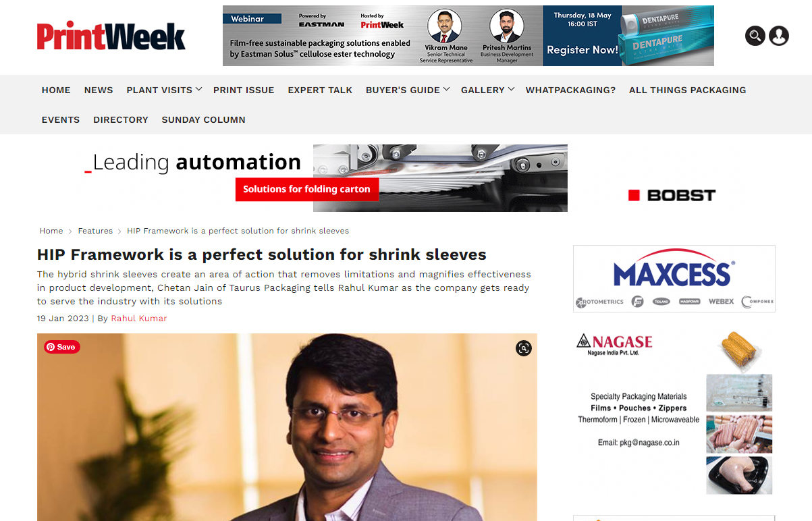Screen dimensions: 812x521
Task: Open the MAXCESS banner ad
Action: pyautogui.click(x=674, y=279)
